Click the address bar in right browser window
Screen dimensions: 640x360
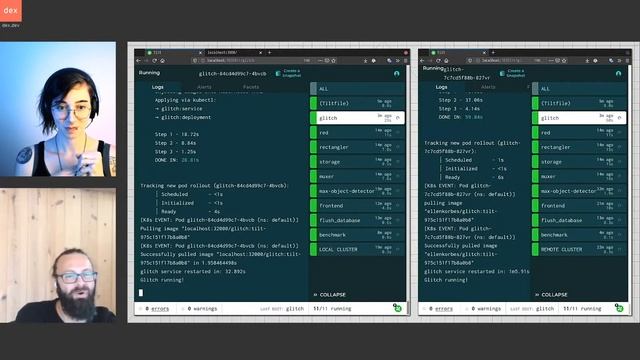(517, 60)
